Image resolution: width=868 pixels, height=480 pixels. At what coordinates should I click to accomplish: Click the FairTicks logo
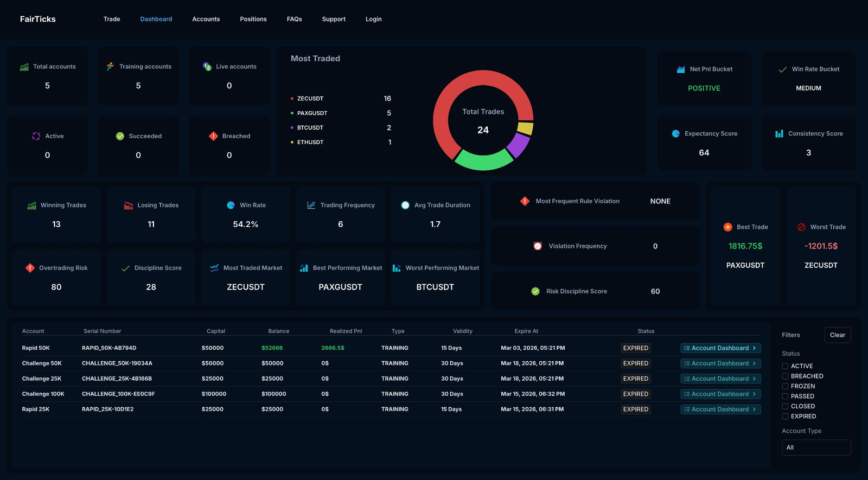click(x=38, y=19)
